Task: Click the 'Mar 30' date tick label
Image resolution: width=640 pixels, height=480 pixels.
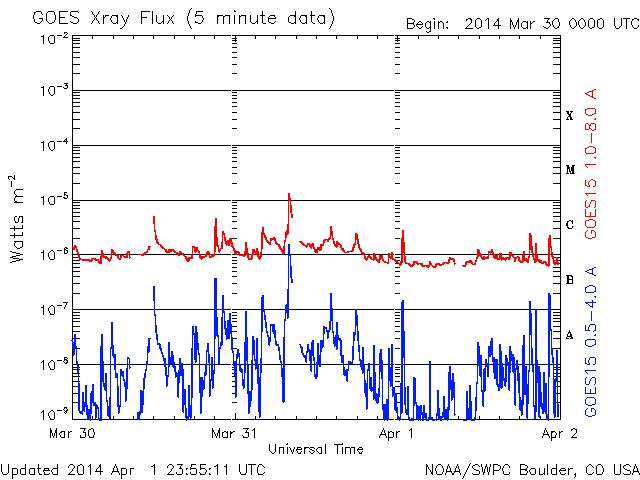Action: click(71, 434)
